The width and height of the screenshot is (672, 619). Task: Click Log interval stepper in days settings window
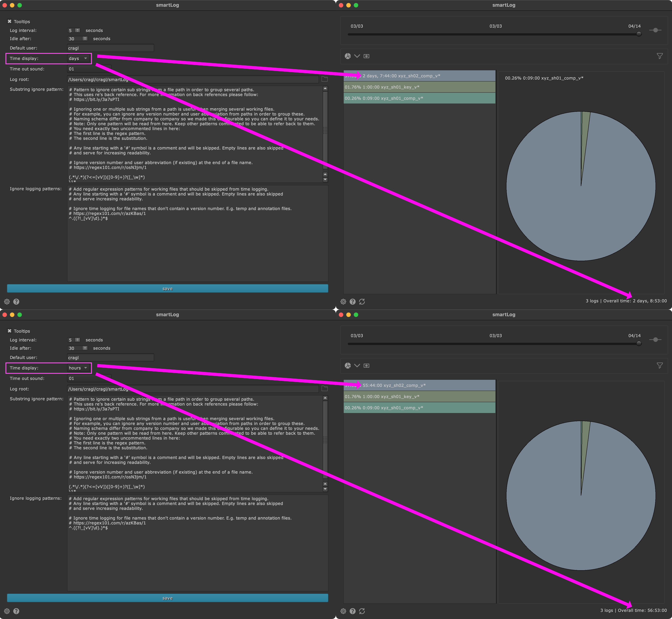[77, 30]
